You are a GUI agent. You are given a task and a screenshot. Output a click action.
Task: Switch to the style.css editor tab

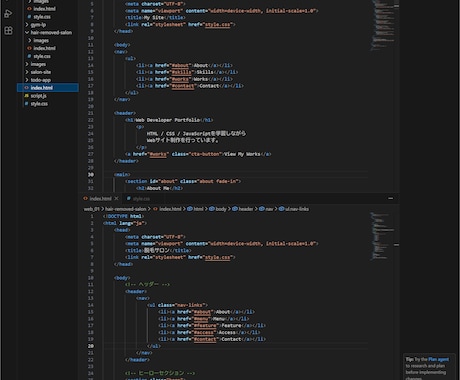pyautogui.click(x=141, y=198)
